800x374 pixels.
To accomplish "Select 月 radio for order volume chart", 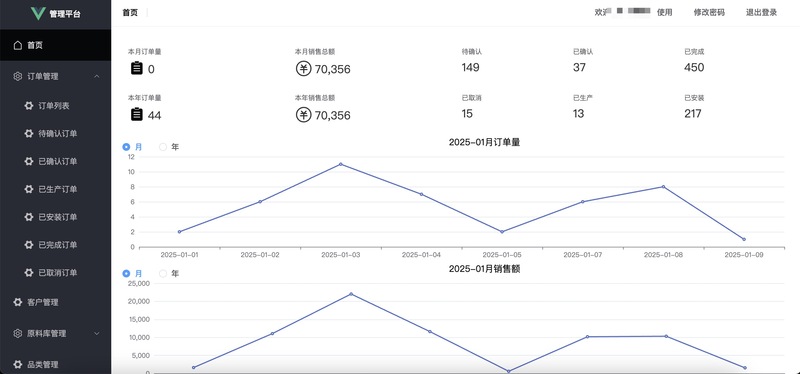I will coord(127,147).
